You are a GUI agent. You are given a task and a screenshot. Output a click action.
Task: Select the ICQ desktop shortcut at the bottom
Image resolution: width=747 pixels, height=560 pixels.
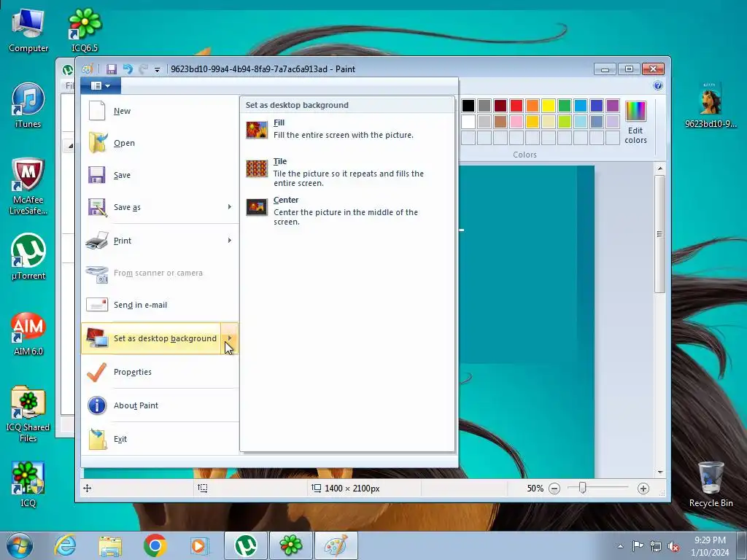click(x=28, y=485)
